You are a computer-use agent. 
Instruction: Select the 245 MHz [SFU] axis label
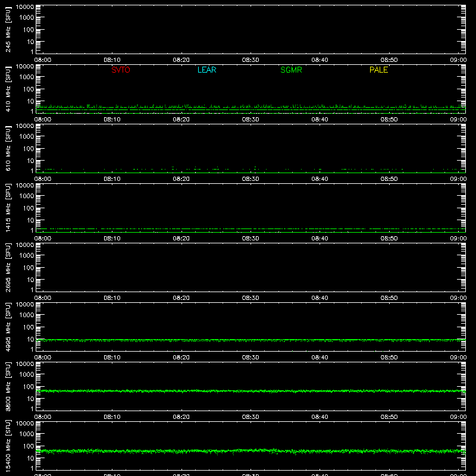8,29
